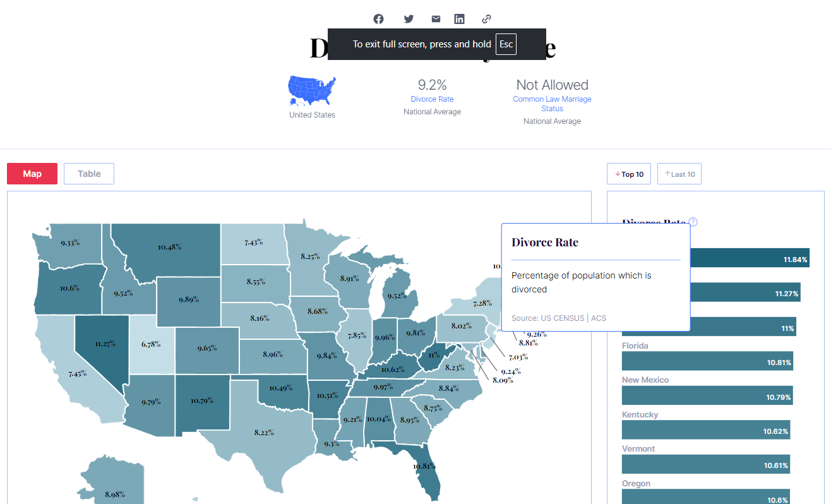The width and height of the screenshot is (831, 504).
Task: Share page via LinkedIn icon
Action: [x=459, y=19]
